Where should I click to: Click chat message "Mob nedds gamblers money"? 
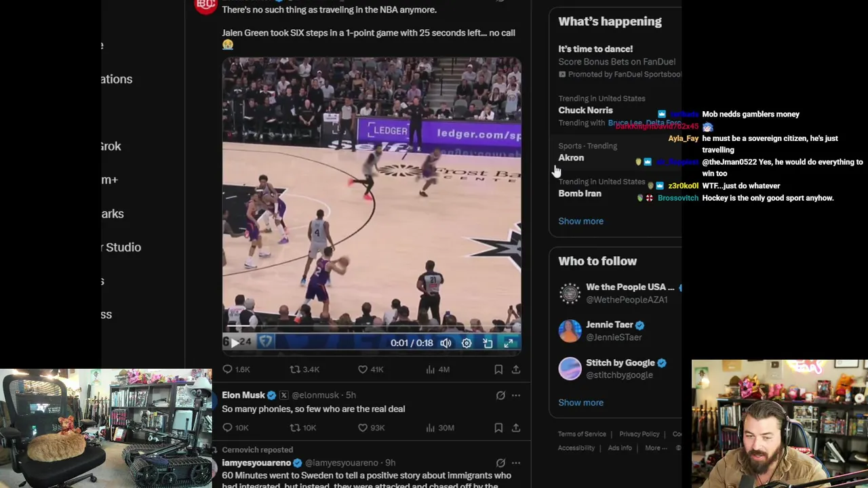point(751,115)
